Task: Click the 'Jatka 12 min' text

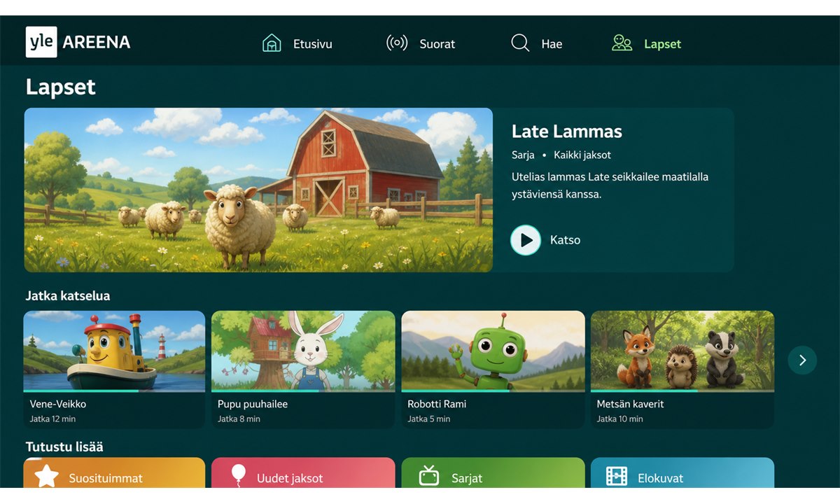Action: click(x=52, y=419)
